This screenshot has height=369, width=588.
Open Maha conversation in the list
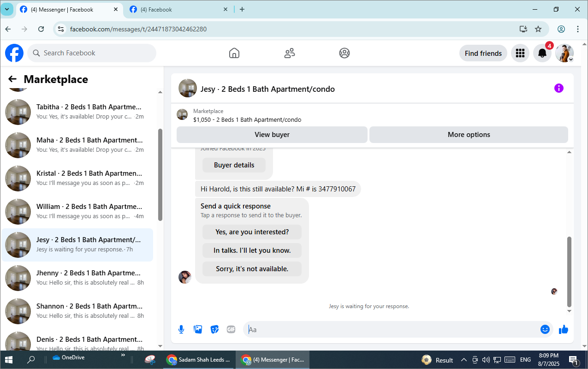[77, 145]
